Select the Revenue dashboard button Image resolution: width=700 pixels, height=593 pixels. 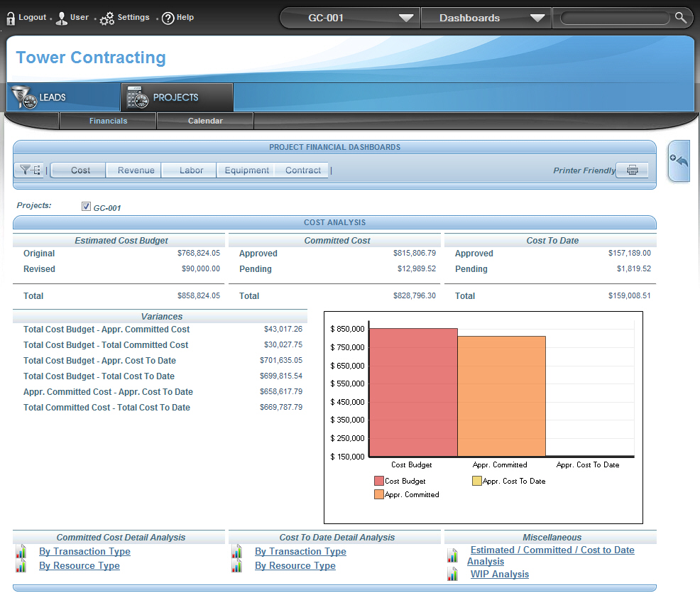click(136, 170)
